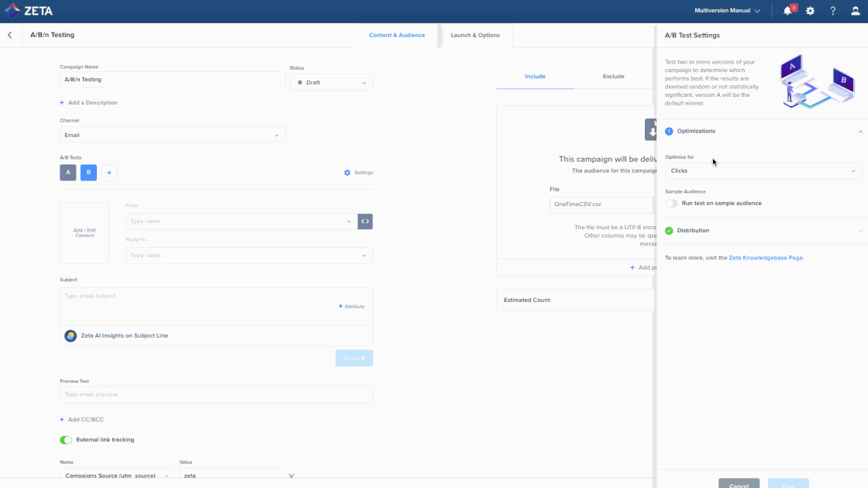The width and height of the screenshot is (868, 488).
Task: Open A/B test Settings gear link
Action: (359, 173)
